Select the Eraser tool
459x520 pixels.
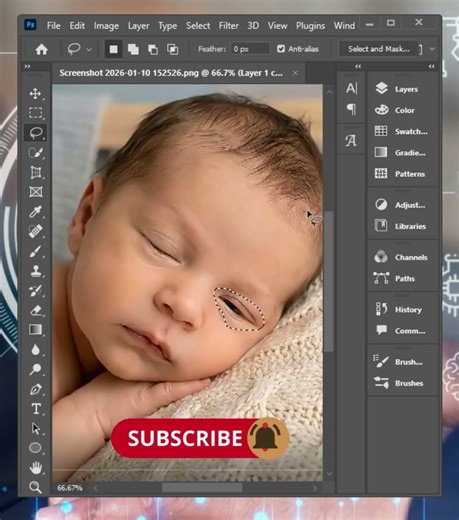point(35,310)
